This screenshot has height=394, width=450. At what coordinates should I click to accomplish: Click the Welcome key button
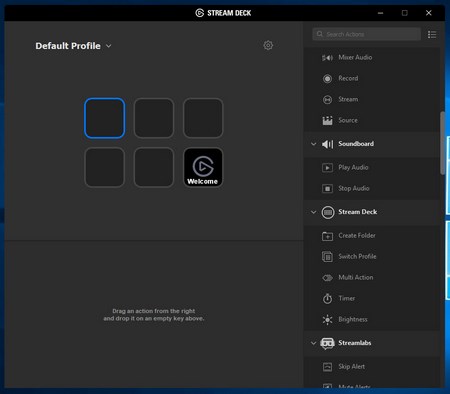point(203,167)
